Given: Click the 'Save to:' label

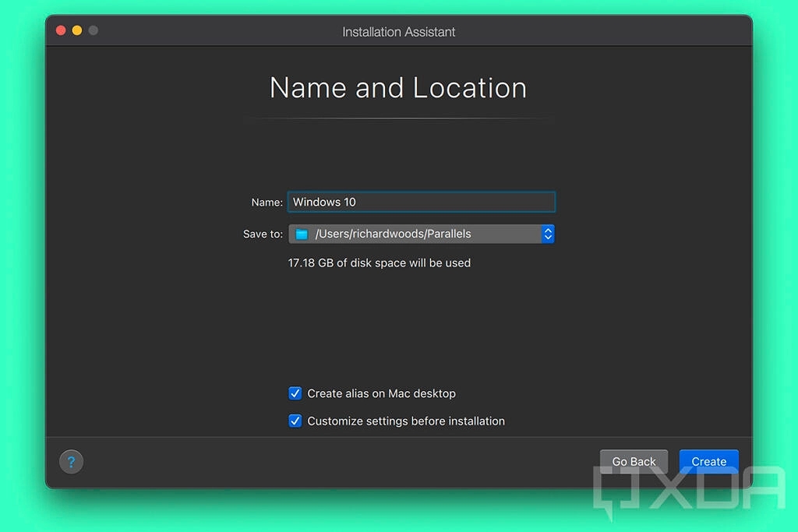Looking at the screenshot, I should pyautogui.click(x=263, y=234).
